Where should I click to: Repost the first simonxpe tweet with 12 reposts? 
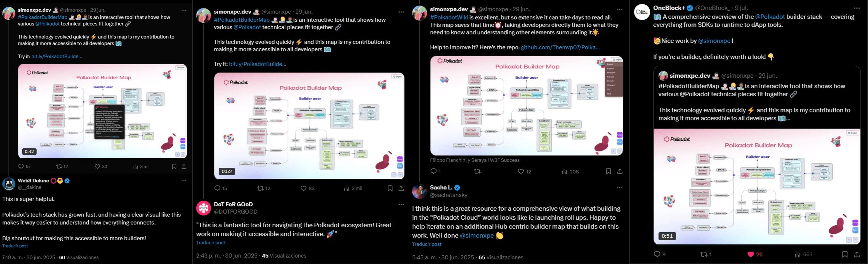tap(59, 166)
